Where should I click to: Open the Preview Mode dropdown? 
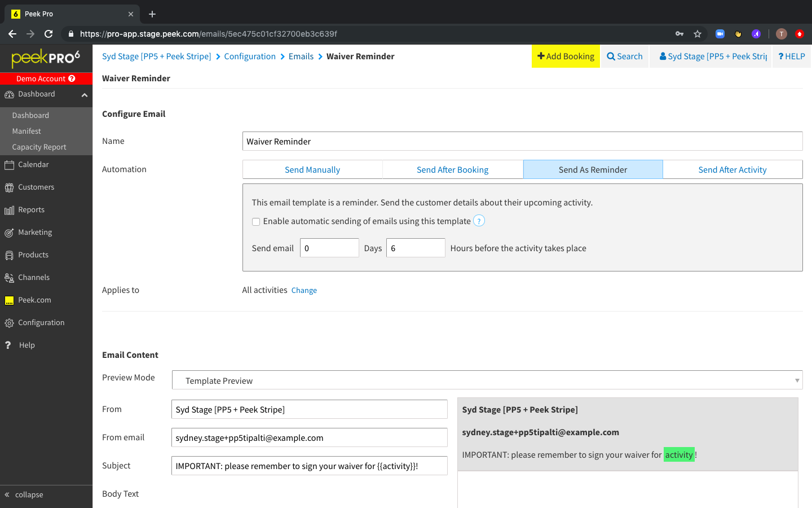coord(487,380)
